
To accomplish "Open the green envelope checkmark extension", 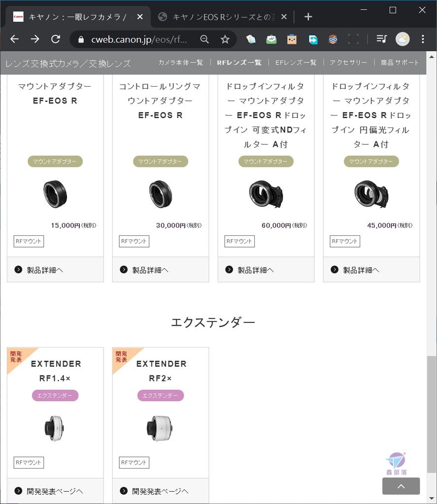I will point(271,39).
